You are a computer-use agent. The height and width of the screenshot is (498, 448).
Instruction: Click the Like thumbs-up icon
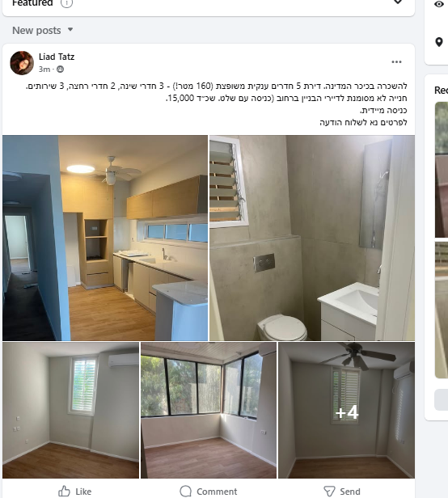click(64, 491)
